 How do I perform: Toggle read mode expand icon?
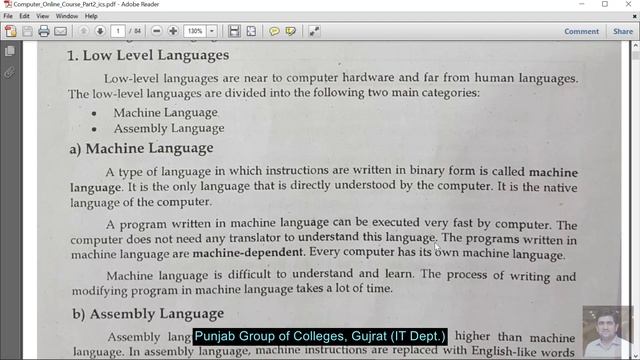[314, 31]
